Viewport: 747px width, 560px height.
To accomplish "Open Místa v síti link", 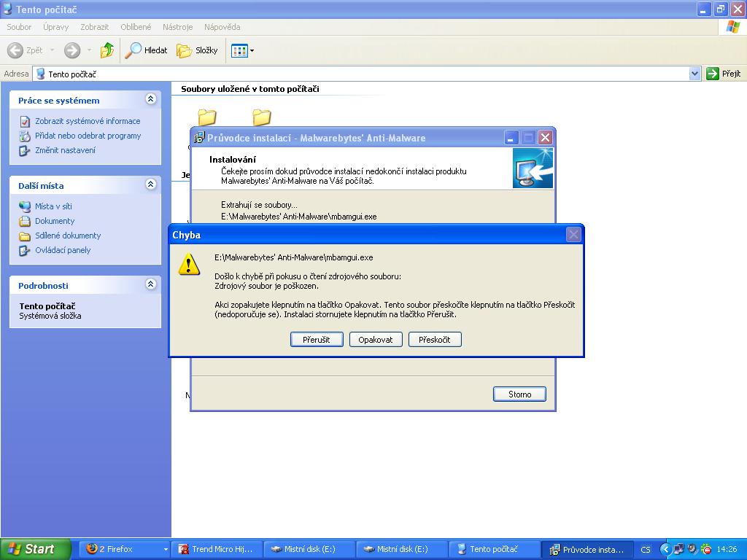I will pos(53,206).
